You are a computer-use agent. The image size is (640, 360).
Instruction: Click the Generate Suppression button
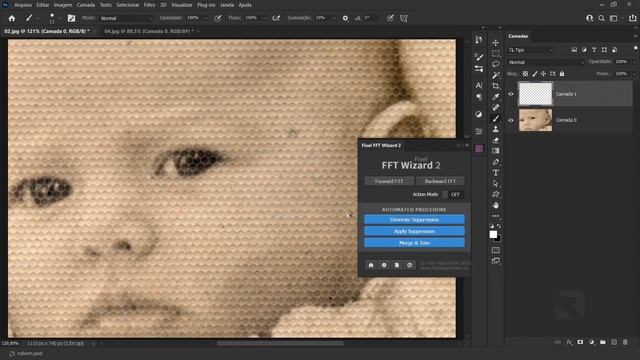pos(414,220)
